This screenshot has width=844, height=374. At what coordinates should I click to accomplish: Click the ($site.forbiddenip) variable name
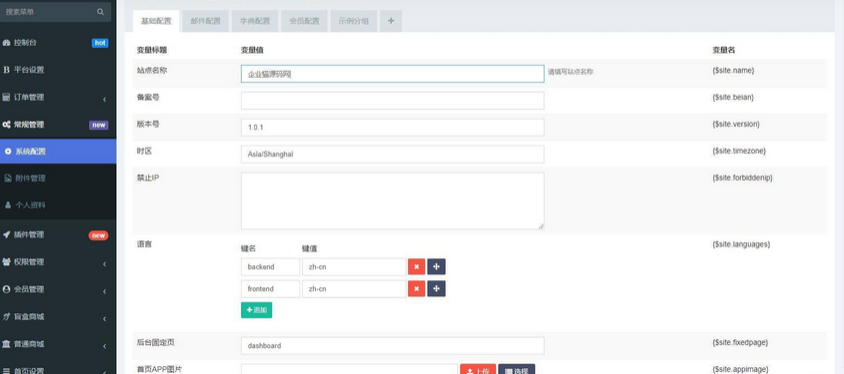(742, 178)
